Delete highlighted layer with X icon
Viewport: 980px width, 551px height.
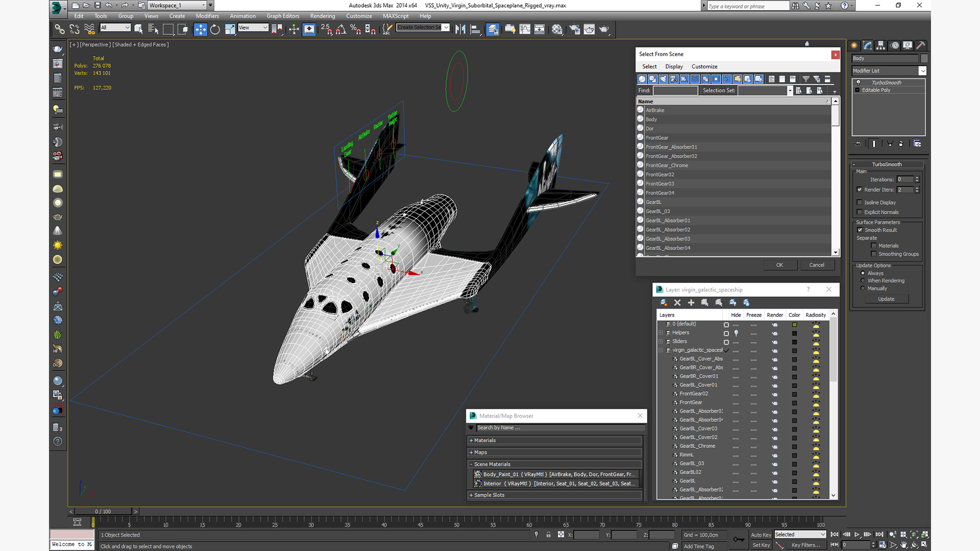(x=677, y=303)
